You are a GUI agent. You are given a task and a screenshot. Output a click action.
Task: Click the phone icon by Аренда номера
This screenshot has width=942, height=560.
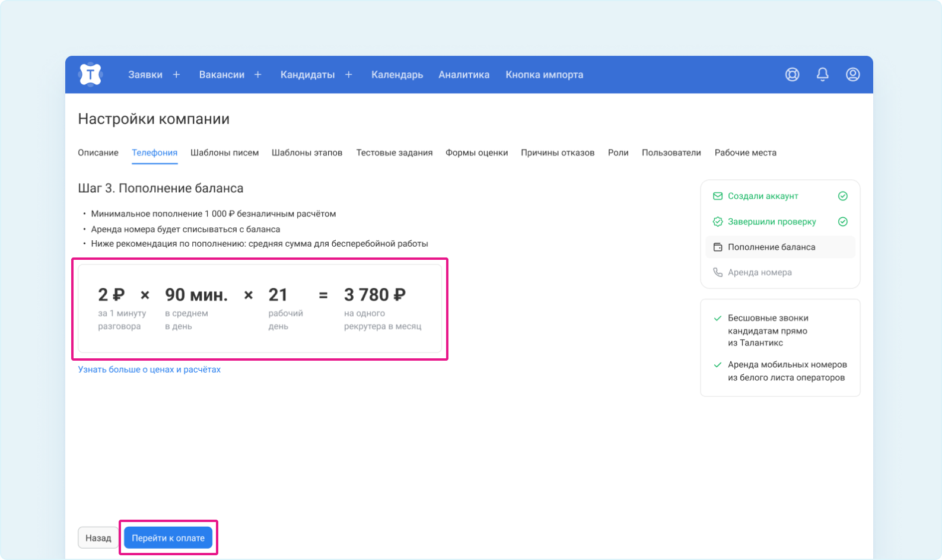click(x=718, y=272)
